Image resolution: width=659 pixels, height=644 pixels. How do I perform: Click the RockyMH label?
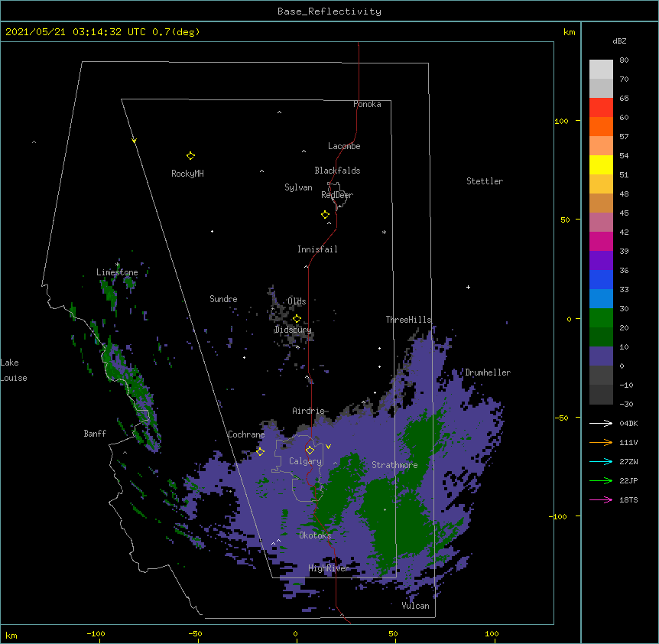[x=187, y=174]
